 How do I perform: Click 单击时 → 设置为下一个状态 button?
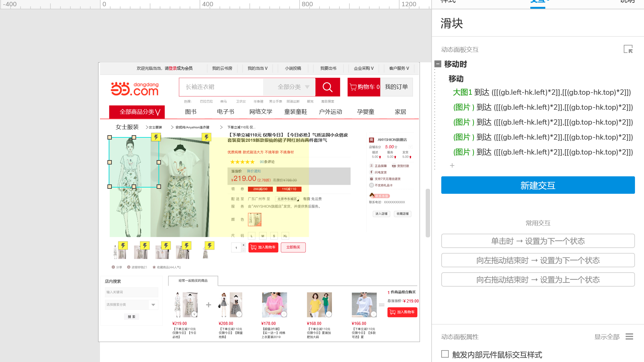[x=538, y=241]
